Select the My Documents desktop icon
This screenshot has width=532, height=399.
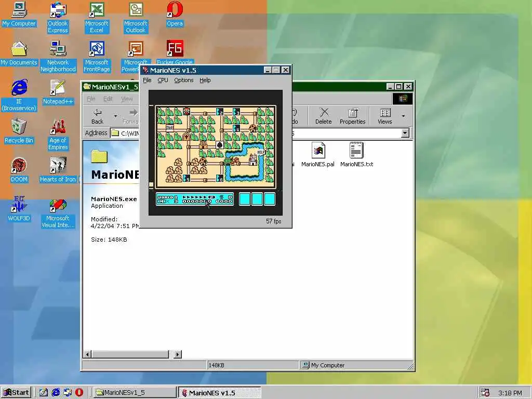click(x=19, y=54)
